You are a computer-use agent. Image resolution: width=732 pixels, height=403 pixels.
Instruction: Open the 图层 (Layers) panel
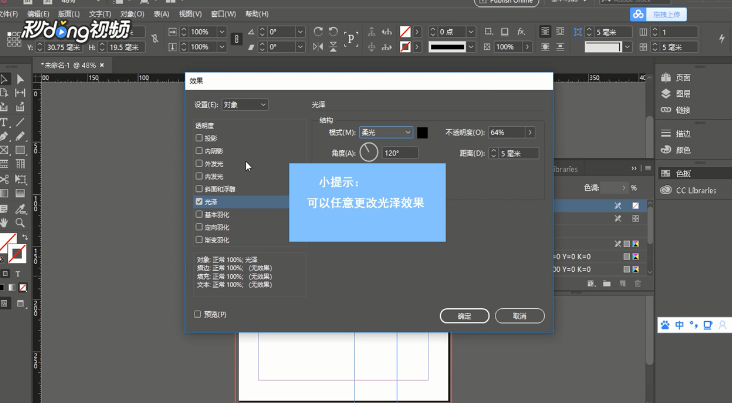pyautogui.click(x=676, y=94)
